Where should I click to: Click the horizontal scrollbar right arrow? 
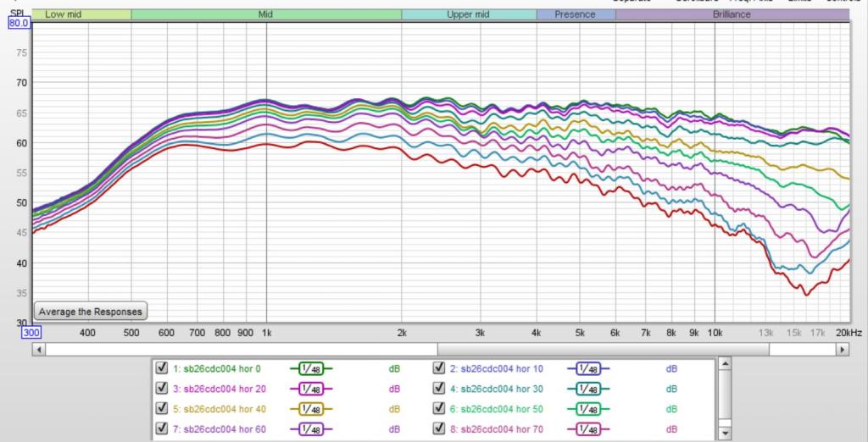(843, 350)
